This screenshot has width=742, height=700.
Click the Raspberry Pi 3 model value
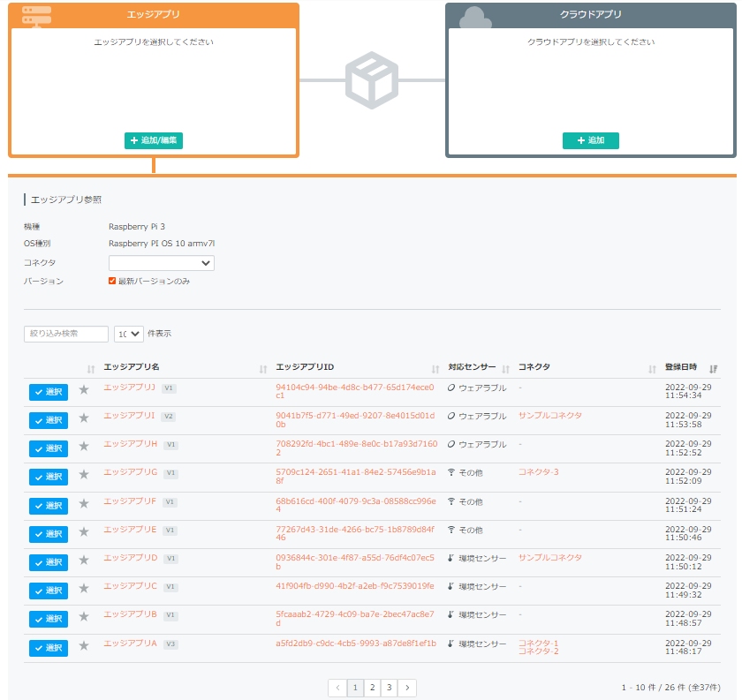tap(137, 227)
